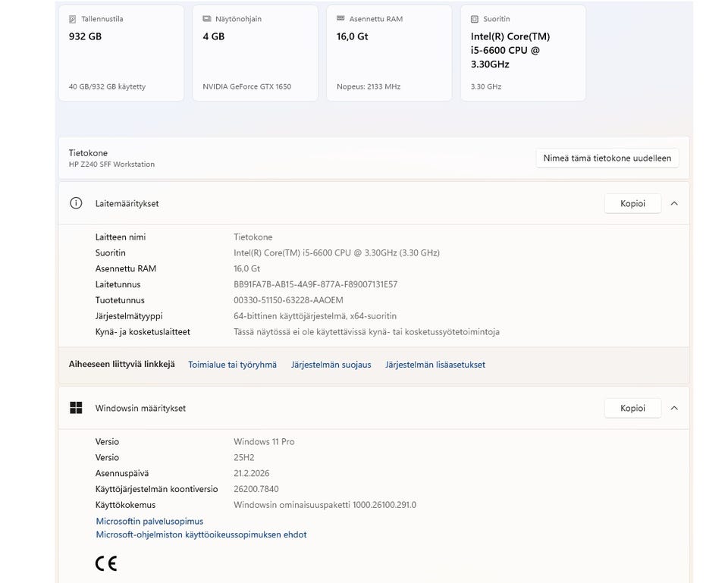Open the 16,0 Gt Asennettu RAM card
This screenshot has width=728, height=583.
[x=389, y=53]
